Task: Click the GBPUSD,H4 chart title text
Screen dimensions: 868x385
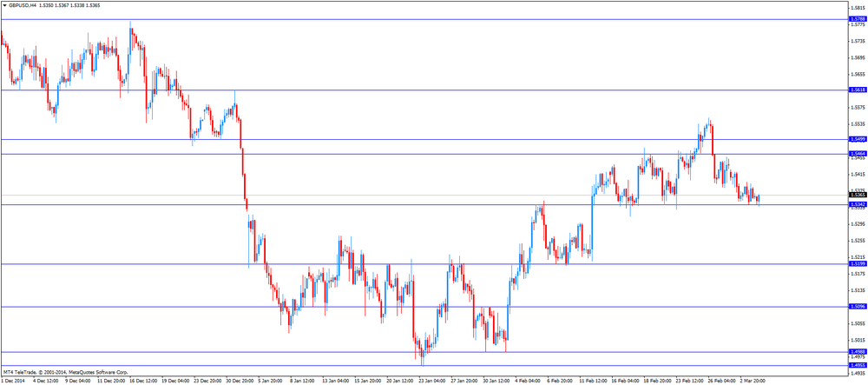Action: pyautogui.click(x=23, y=4)
